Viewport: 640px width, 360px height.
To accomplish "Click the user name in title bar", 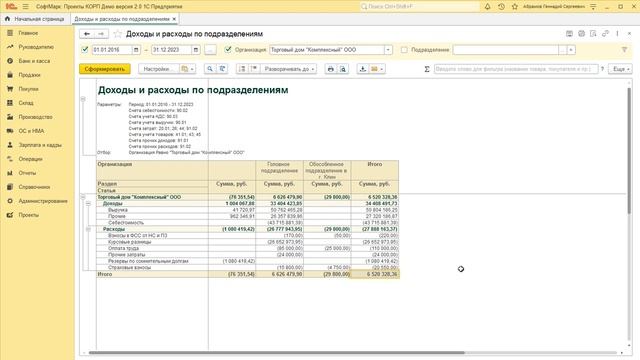I will pyautogui.click(x=554, y=7).
